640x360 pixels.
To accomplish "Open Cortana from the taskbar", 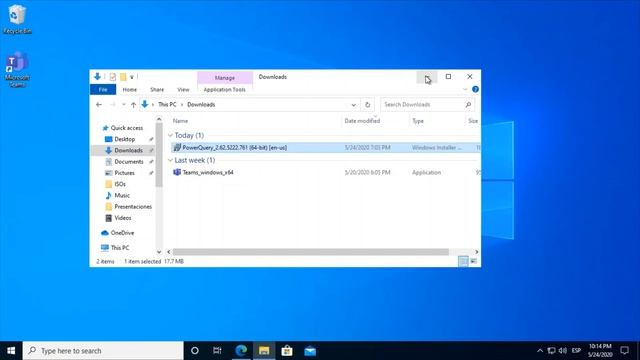I will click(x=195, y=351).
